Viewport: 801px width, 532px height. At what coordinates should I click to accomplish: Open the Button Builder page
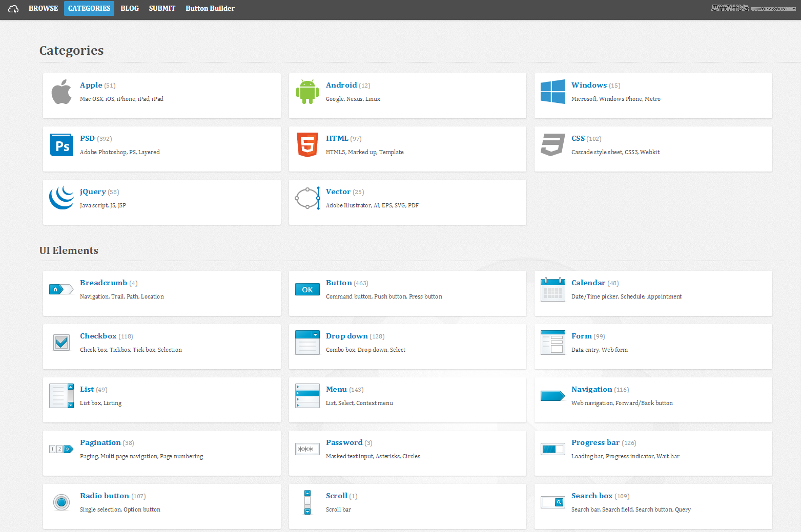[210, 8]
